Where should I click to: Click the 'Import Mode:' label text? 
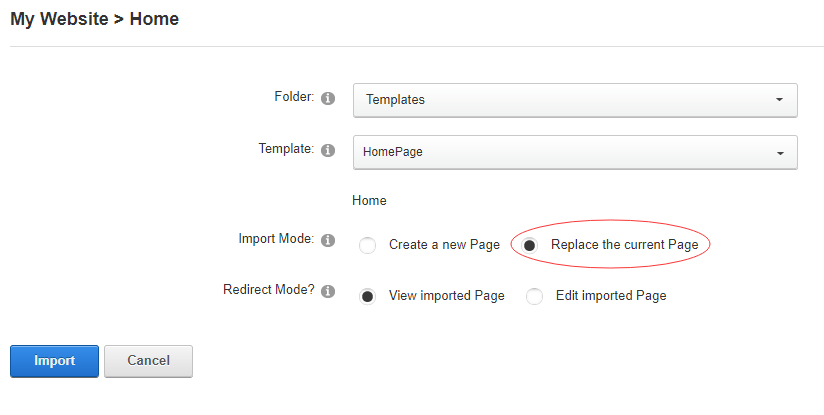[276, 239]
